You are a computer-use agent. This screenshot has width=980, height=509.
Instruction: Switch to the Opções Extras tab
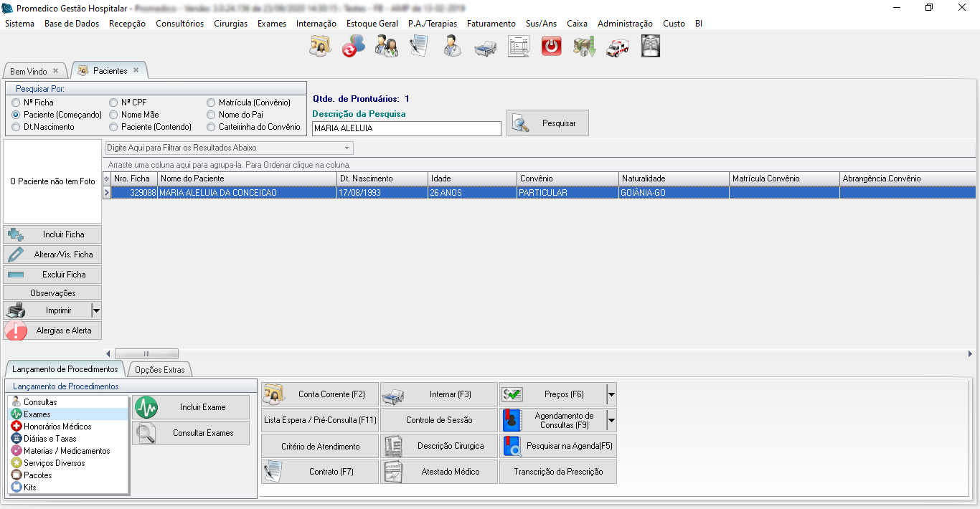click(159, 370)
